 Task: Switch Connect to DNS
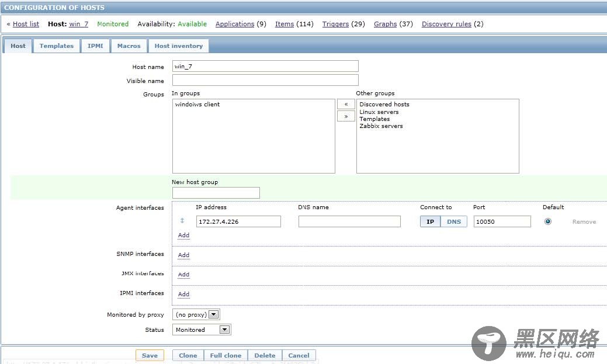[454, 221]
